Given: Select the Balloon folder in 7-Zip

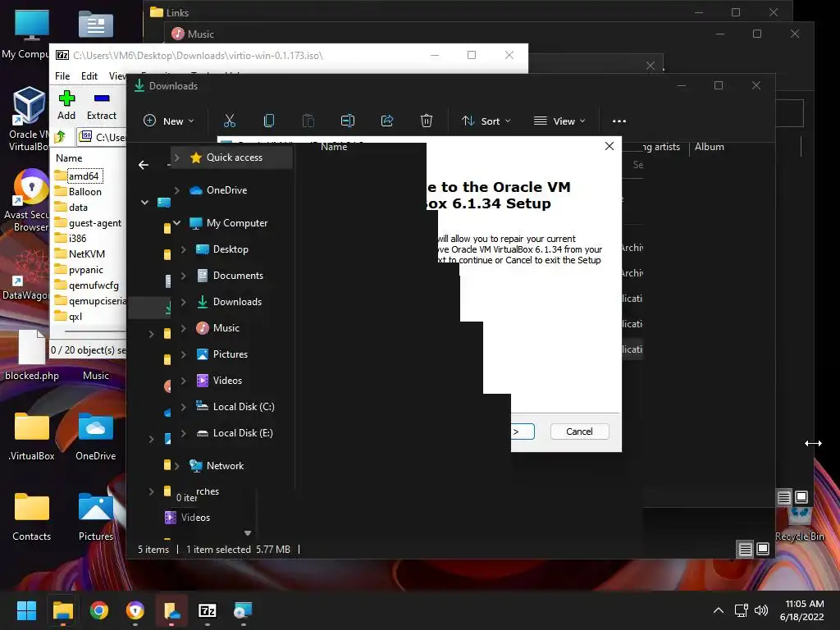Looking at the screenshot, I should click(85, 192).
